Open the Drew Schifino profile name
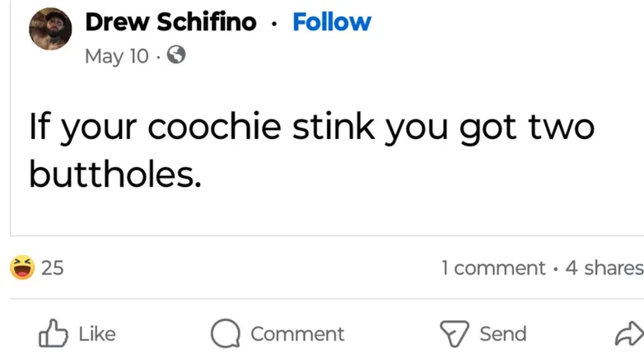The image size is (644, 362). [170, 22]
